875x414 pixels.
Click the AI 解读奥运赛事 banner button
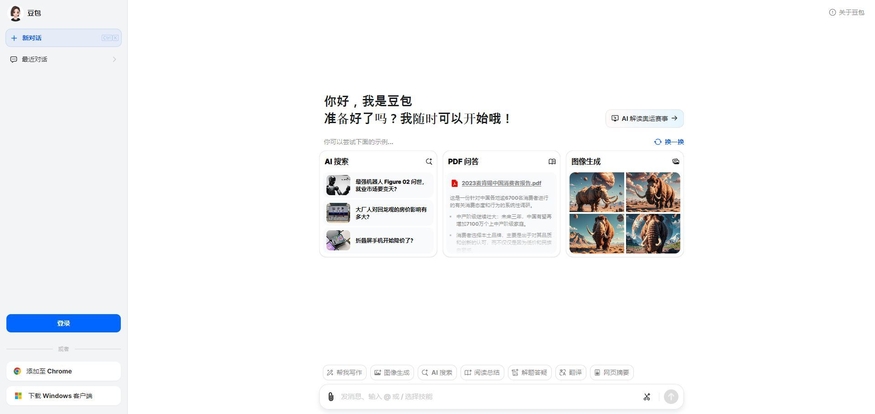tap(645, 118)
